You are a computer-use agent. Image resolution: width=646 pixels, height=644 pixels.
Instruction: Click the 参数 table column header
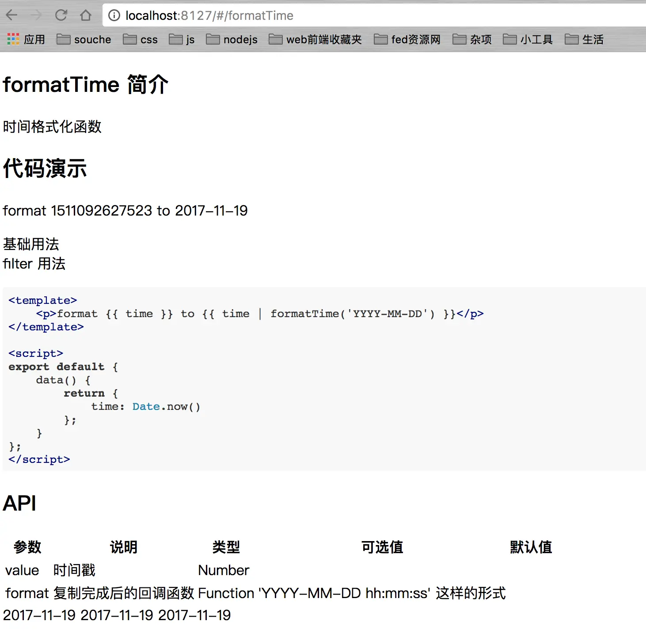click(27, 547)
